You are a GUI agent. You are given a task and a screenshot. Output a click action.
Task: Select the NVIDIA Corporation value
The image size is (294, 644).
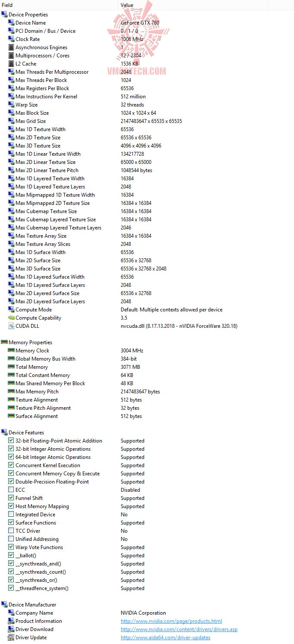pos(143,613)
